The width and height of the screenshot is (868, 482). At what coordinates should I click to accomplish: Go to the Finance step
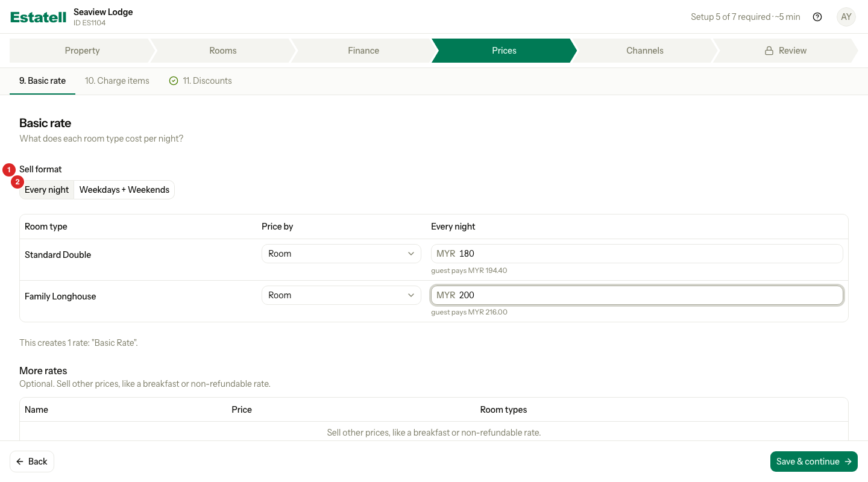[x=363, y=51]
